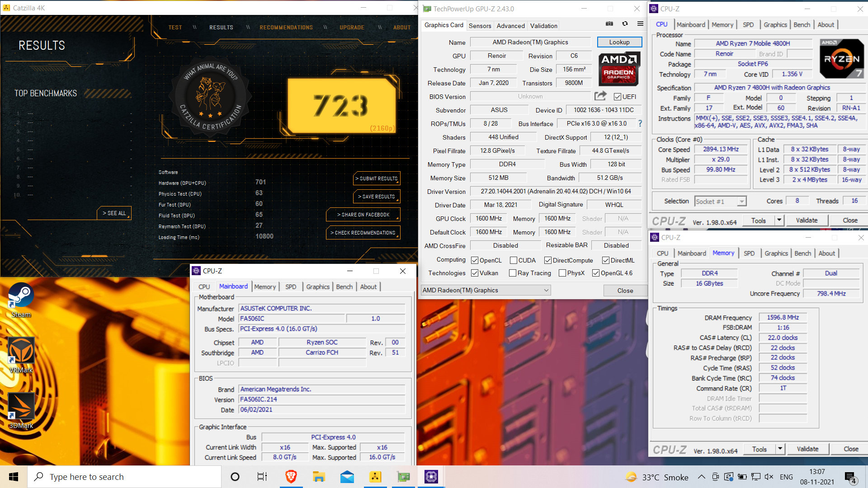Expand Tools dropdown arrow in CPU window
This screenshot has width=868, height=488.
[x=779, y=220]
